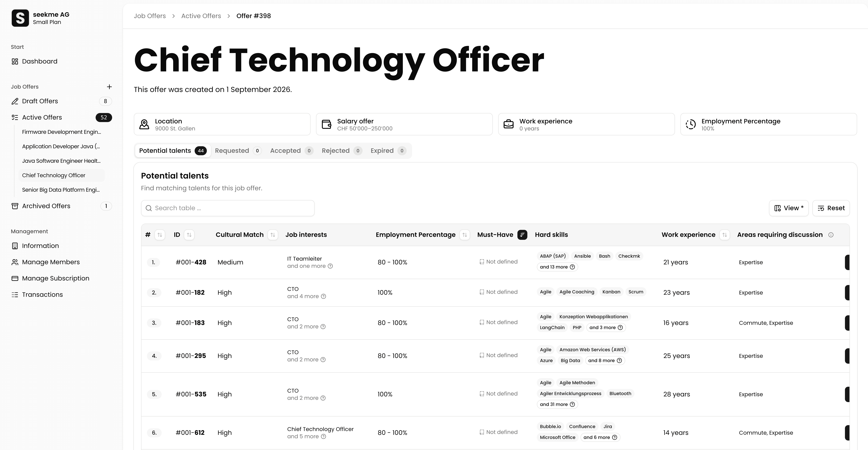Click help icon next to 'and 4 more'
This screenshot has width=868, height=450.
pos(323,296)
